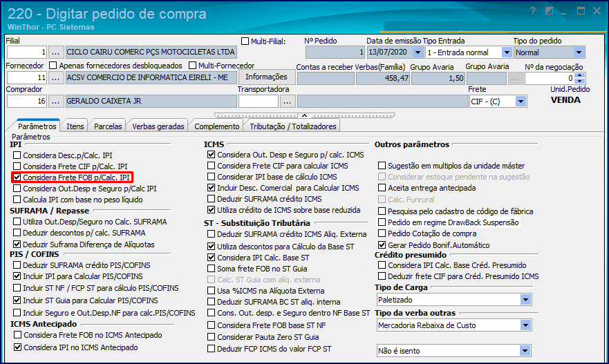Uncheck Considera IPI no ICMS Antecipado
Screen dimensions: 609x364
17,347
